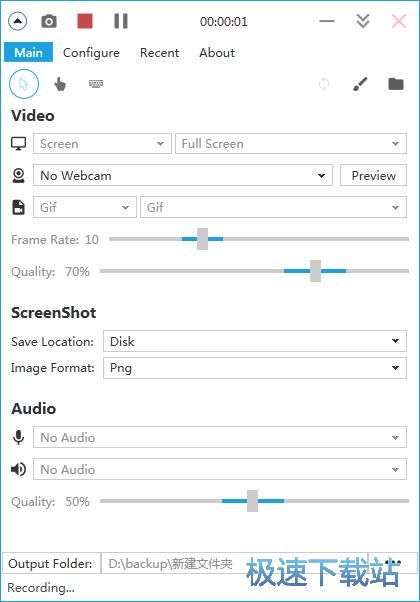
Task: Stop recording with the red square button
Action: click(x=85, y=21)
